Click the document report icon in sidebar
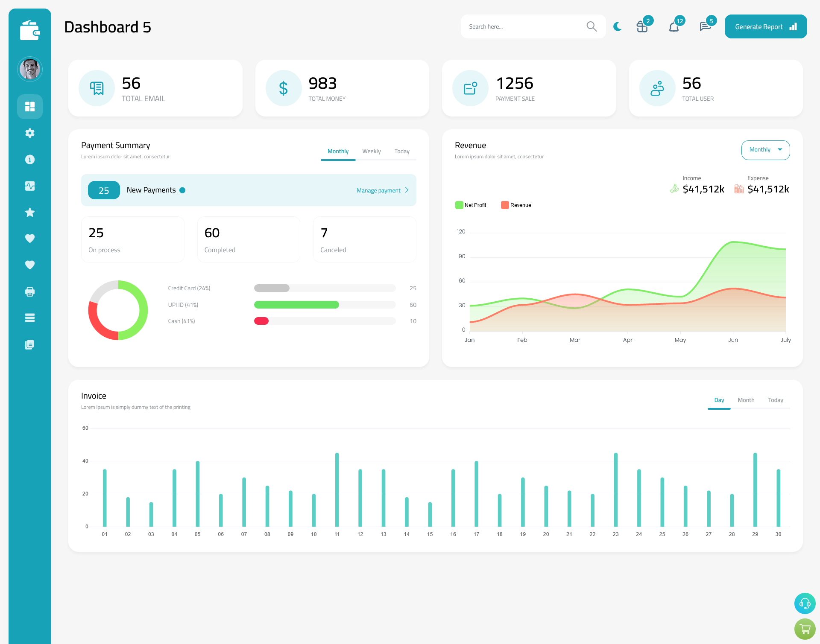This screenshot has width=820, height=644. pyautogui.click(x=30, y=345)
